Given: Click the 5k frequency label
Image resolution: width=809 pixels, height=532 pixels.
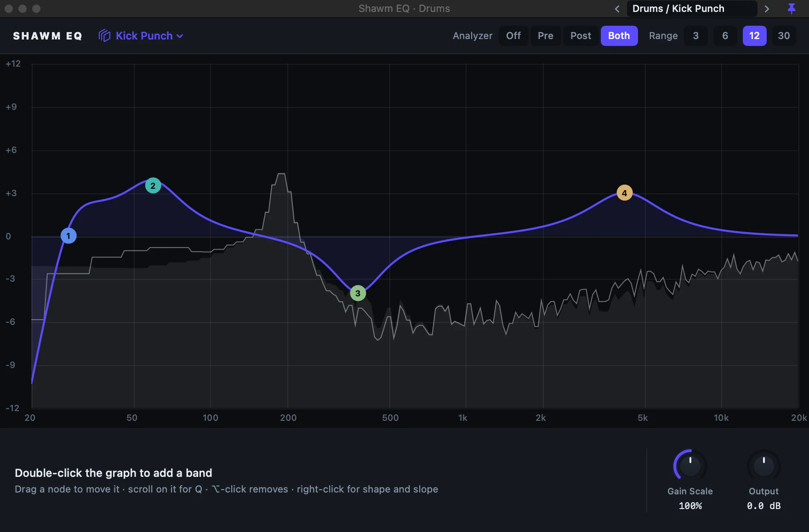Looking at the screenshot, I should point(643,418).
